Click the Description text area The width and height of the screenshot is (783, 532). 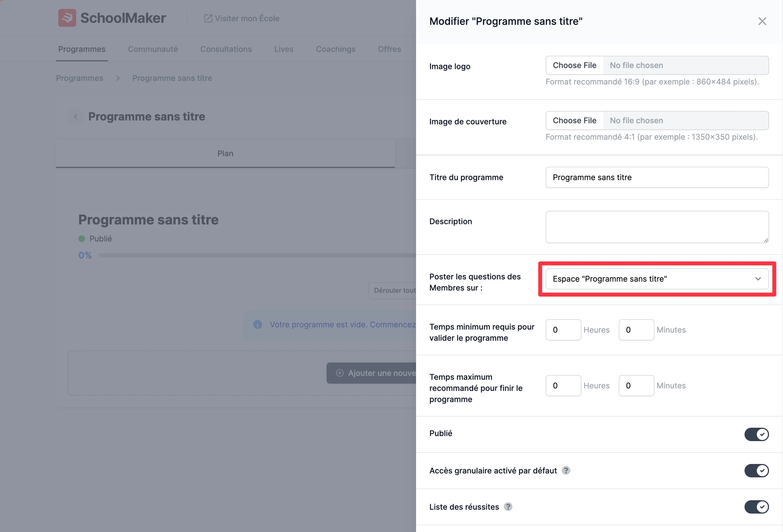[657, 227]
